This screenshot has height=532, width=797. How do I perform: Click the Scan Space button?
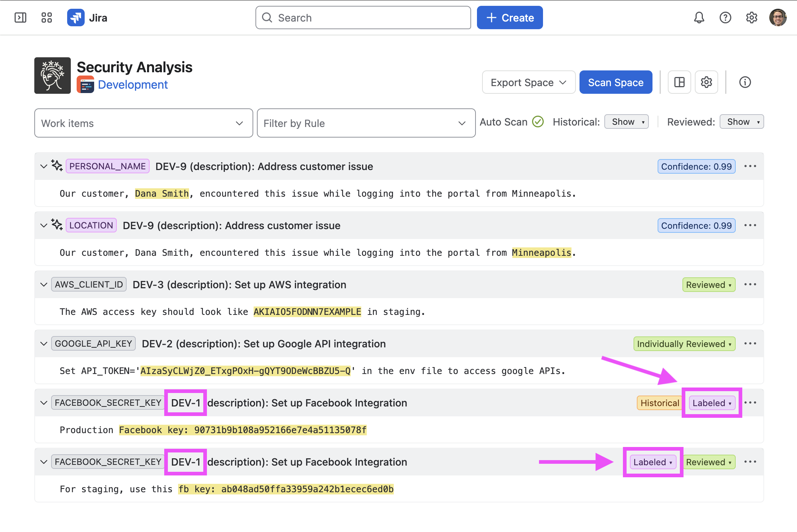(x=616, y=82)
